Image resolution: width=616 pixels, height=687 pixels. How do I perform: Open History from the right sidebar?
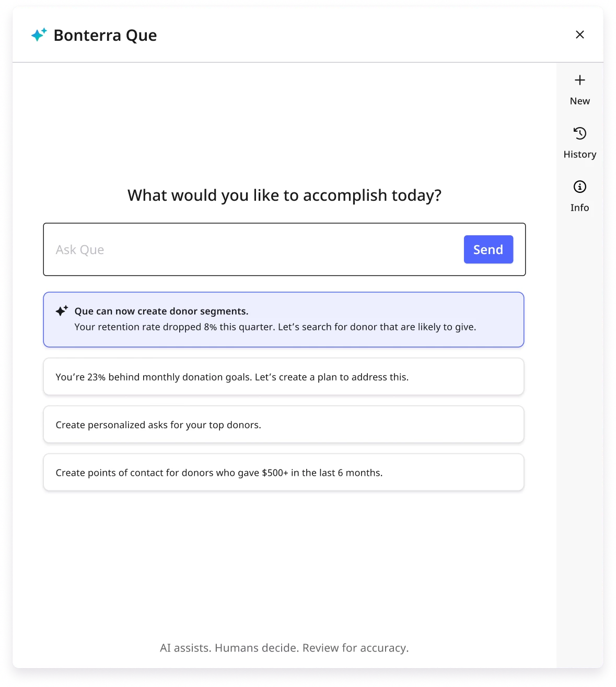(579, 154)
